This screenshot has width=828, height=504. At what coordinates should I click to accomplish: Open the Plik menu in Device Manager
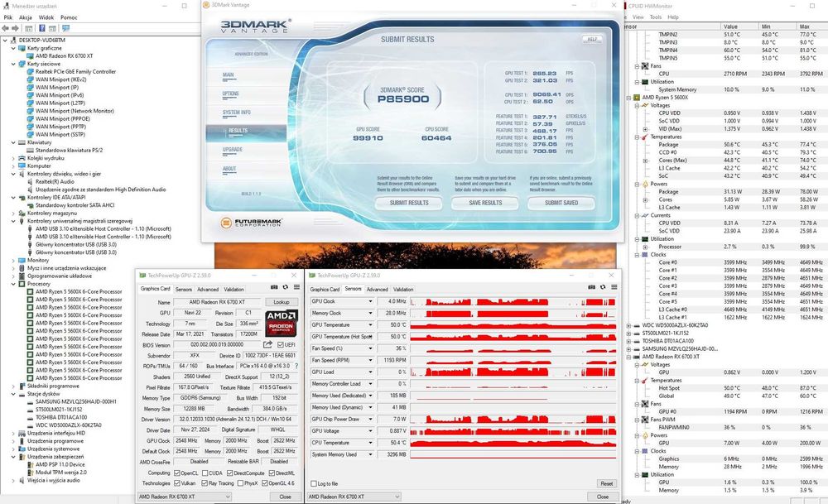[8, 17]
